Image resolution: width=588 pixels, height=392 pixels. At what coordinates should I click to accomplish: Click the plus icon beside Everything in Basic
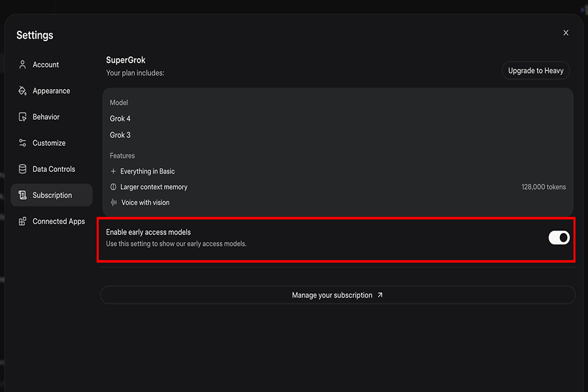click(113, 171)
